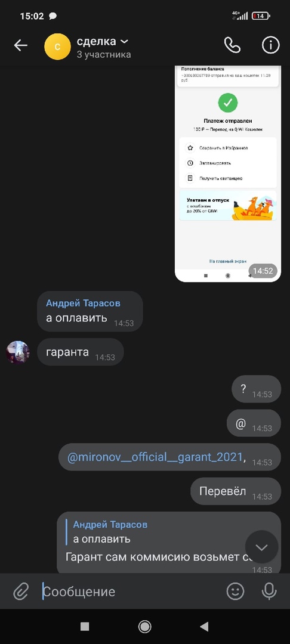Jump to latest with the scroll-down chevron
290x644 pixels.
[x=262, y=547]
